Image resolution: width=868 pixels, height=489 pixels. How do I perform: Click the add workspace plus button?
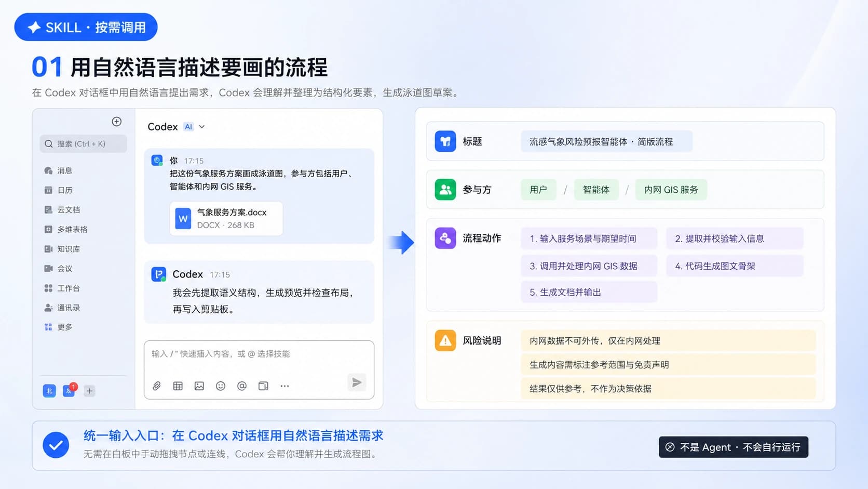coord(89,391)
